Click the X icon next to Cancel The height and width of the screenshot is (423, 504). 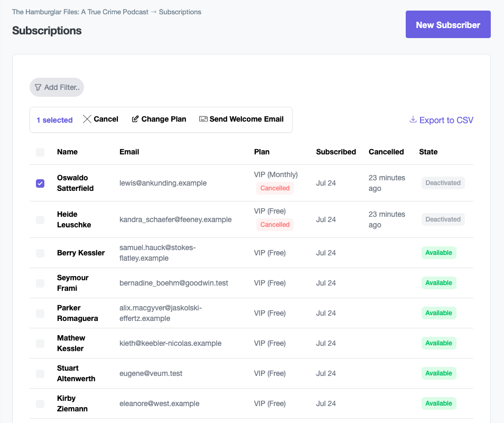pyautogui.click(x=87, y=119)
